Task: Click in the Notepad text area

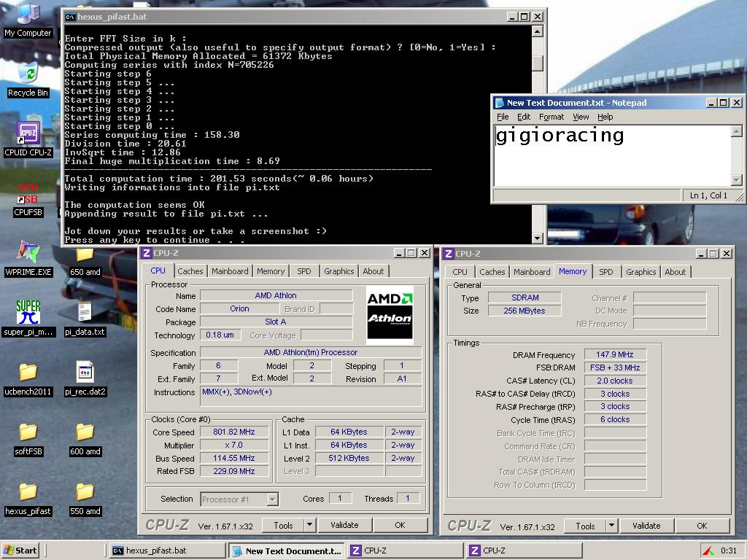Action: pos(612,155)
